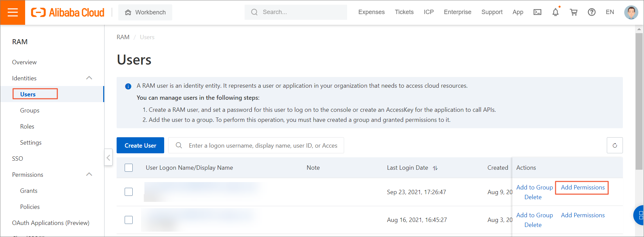Select Users in the sidebar
This screenshot has height=237, width=644.
pyautogui.click(x=28, y=94)
